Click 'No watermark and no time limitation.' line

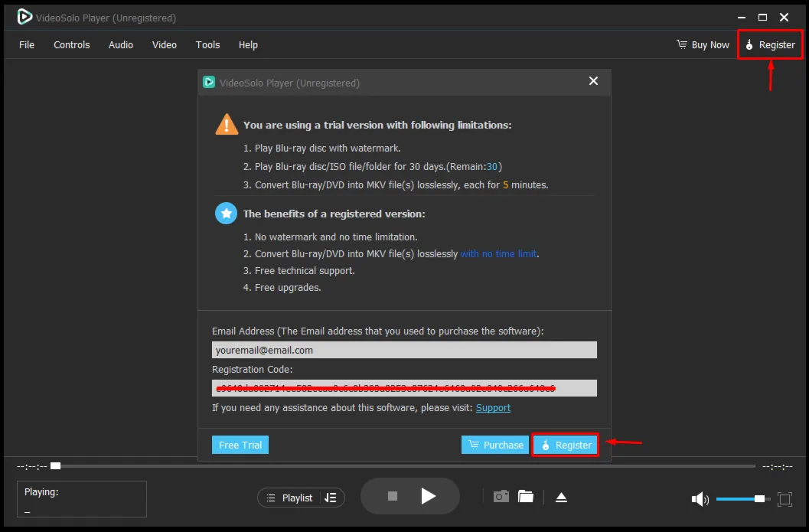click(x=330, y=237)
